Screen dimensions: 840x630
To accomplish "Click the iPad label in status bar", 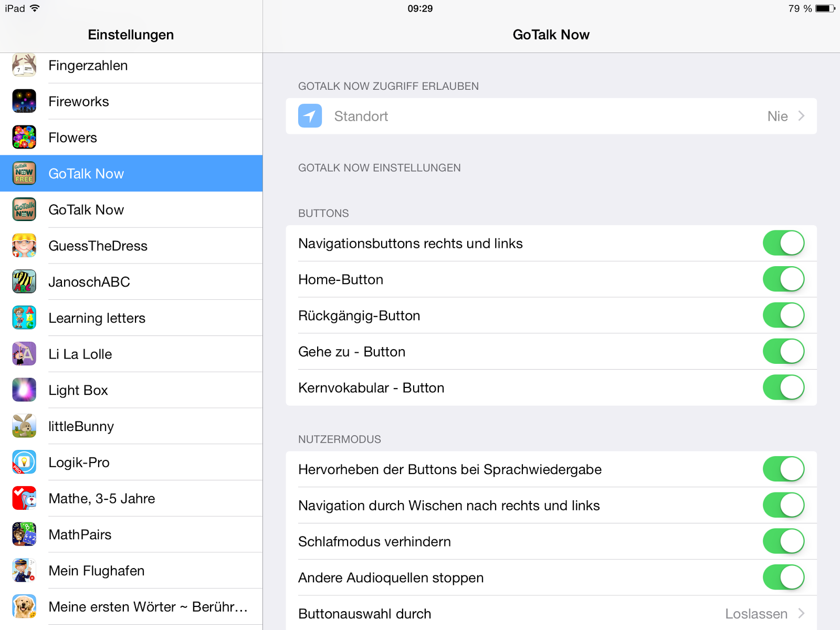I will coord(15,8).
